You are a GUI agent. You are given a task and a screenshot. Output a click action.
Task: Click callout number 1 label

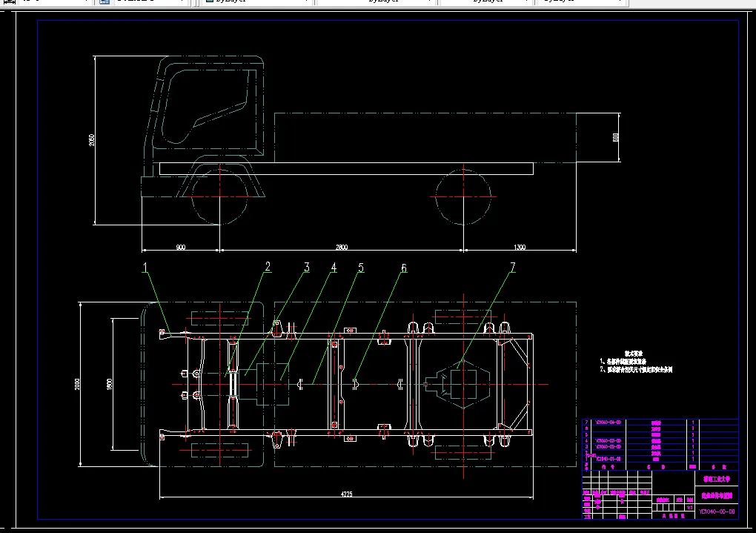(145, 267)
